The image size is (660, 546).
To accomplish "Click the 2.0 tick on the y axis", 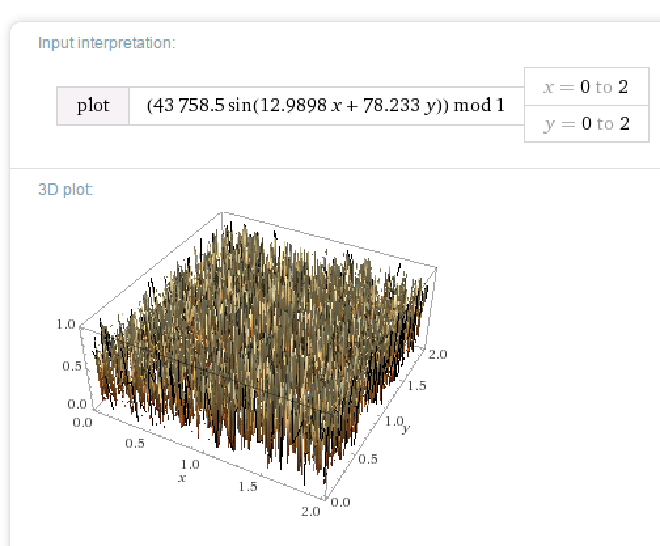I will point(437,354).
